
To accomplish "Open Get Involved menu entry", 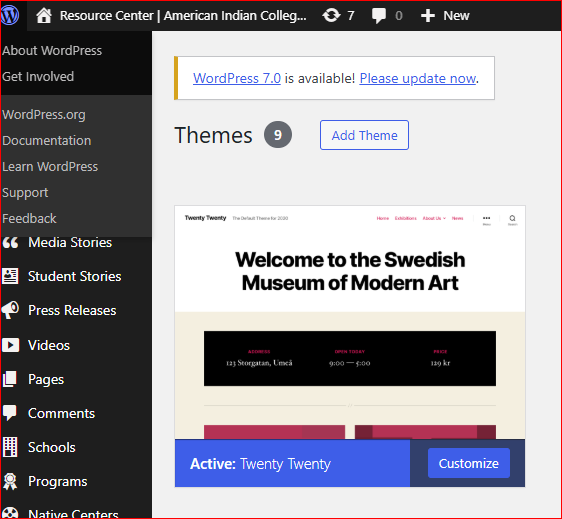I will click(38, 76).
